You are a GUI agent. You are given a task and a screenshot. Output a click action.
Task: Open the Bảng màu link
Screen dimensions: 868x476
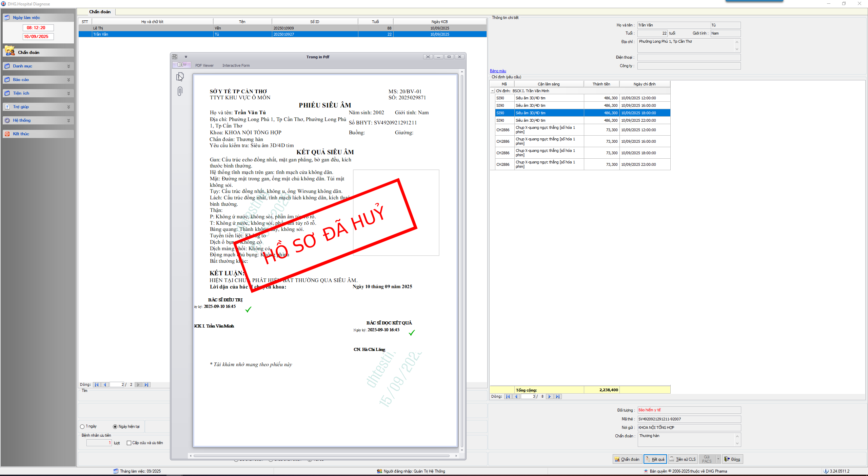[x=498, y=71]
